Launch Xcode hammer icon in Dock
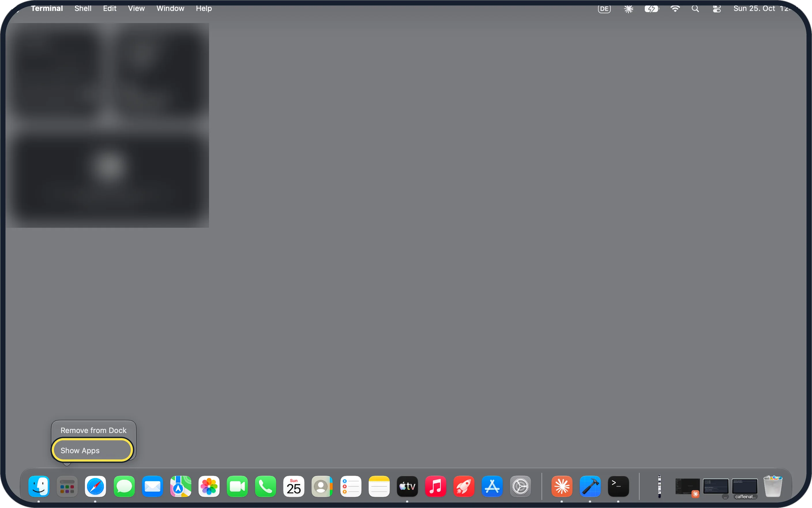 [590, 486]
